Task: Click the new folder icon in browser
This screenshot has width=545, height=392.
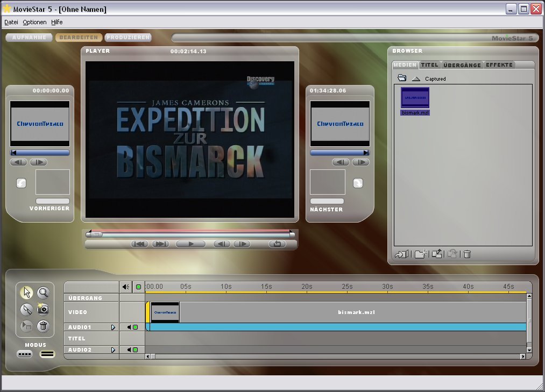Action: click(x=421, y=254)
